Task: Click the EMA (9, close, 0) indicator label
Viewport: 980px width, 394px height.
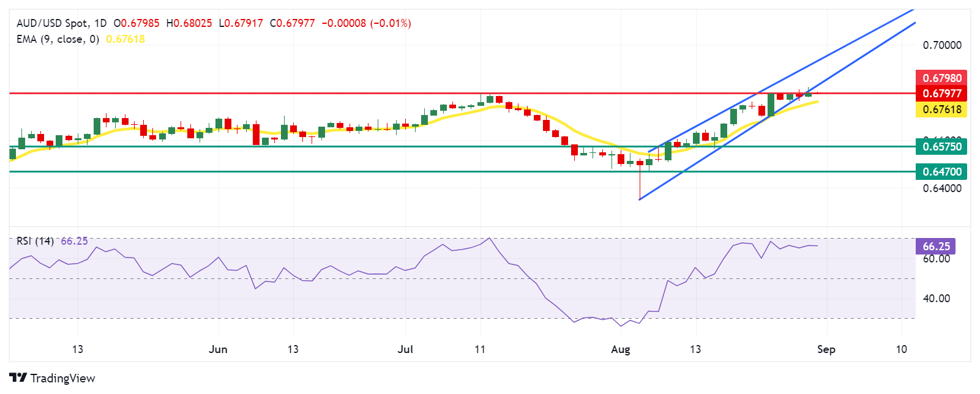Action: click(58, 39)
